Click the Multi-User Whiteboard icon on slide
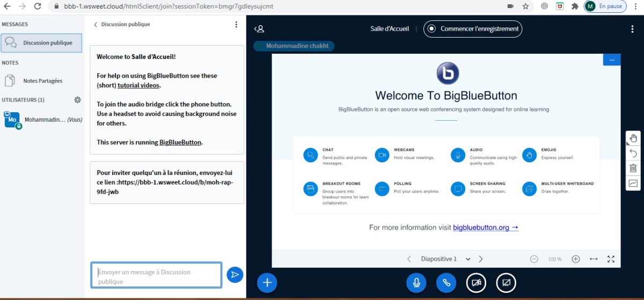Screen dimensions: 644x300 pyautogui.click(x=529, y=189)
